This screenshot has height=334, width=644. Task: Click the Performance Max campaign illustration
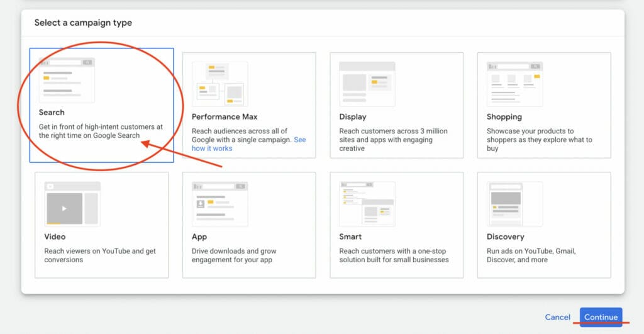tap(219, 84)
